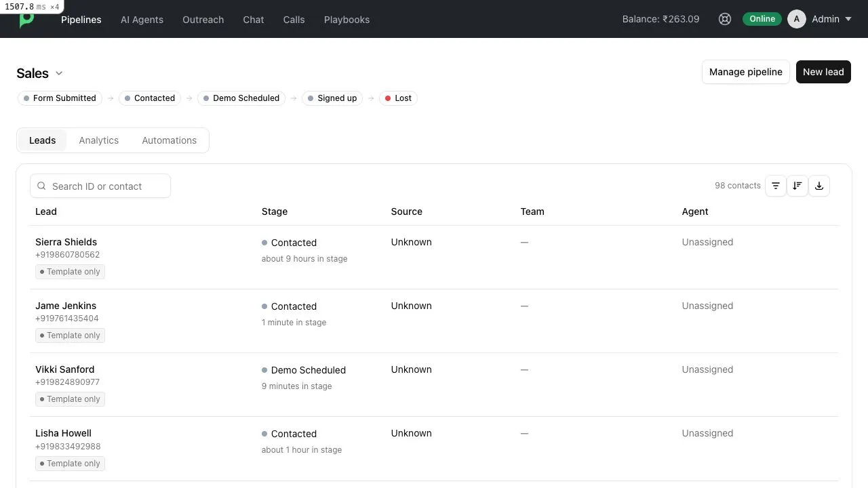Click Template only tag under Sierra Shields
868x488 pixels.
click(70, 272)
